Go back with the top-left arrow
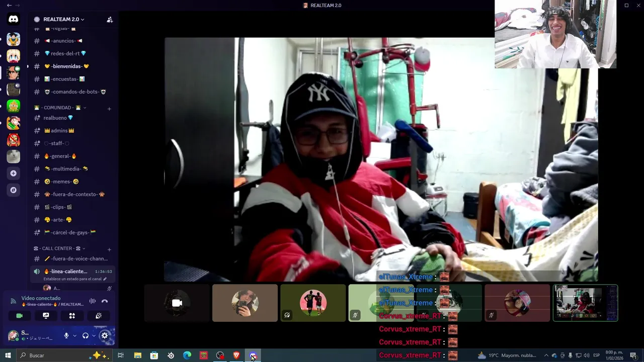The image size is (644, 362). click(x=9, y=5)
